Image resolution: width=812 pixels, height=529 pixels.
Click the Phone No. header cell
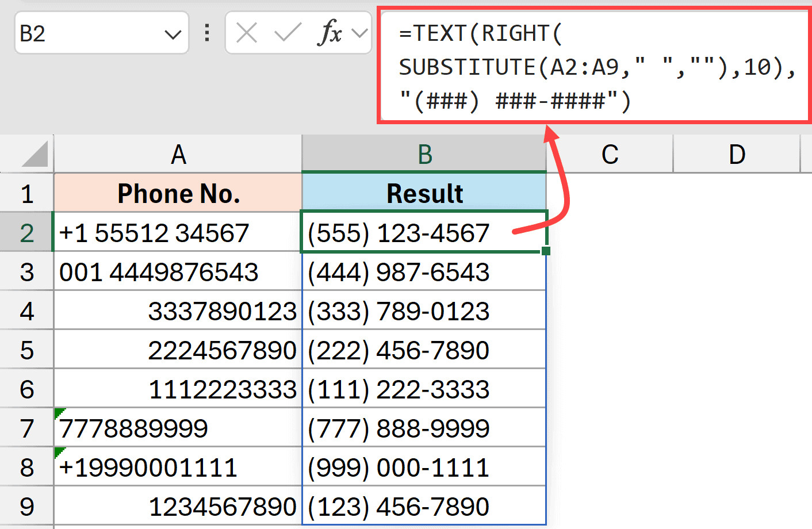click(x=178, y=193)
